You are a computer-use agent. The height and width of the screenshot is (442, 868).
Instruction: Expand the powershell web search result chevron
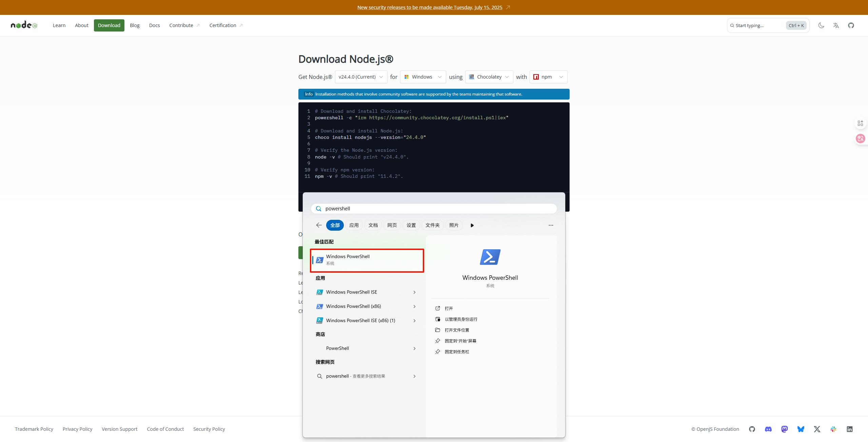click(x=414, y=376)
